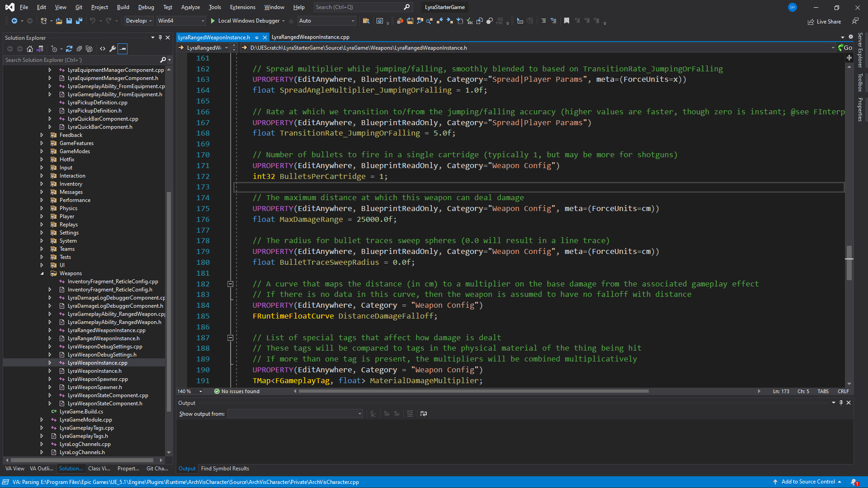Toggle Preview Selected Items in Solution Explorer
Screen dimensions: 868x488
point(123,49)
